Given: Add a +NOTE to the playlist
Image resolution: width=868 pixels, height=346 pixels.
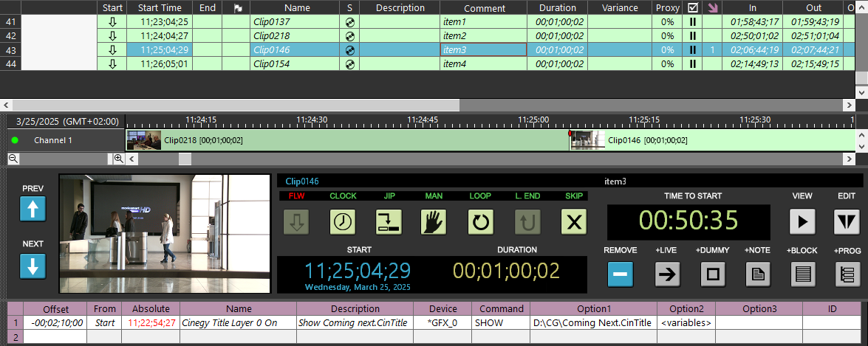Looking at the screenshot, I should click(x=757, y=274).
